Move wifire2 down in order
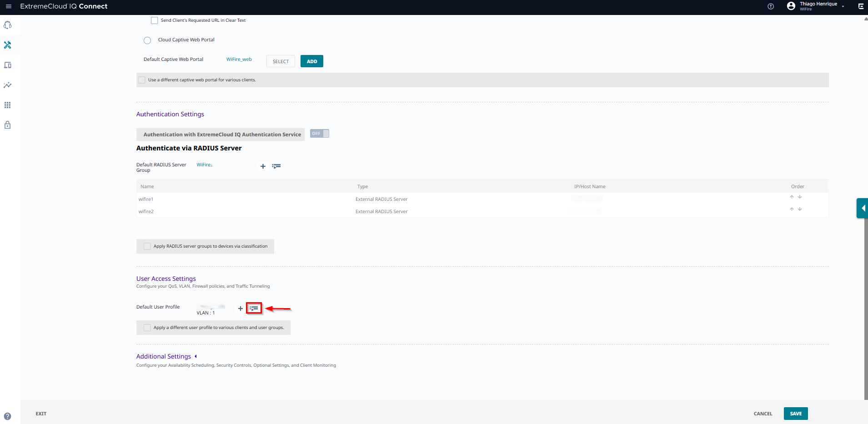The image size is (868, 424). tap(800, 209)
